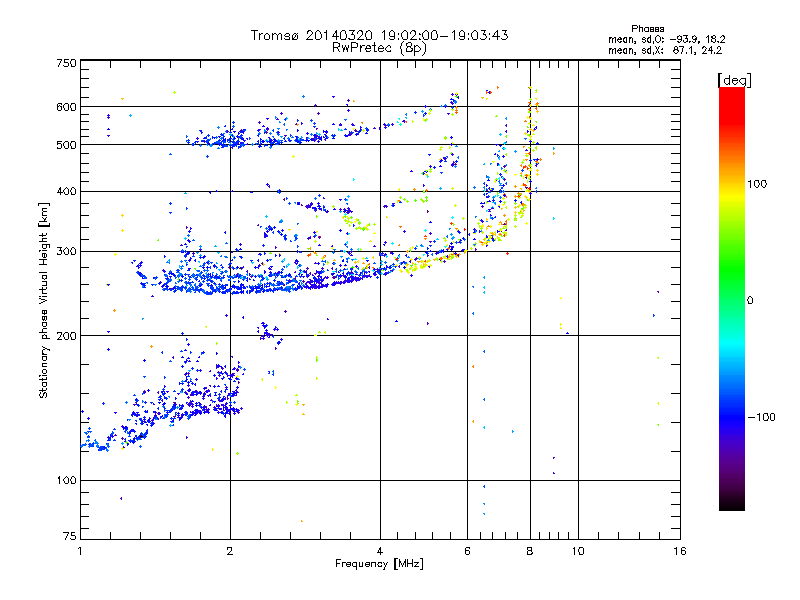The height and width of the screenshot is (600, 800).
Task: Click x-axis tick label '1'
Action: (x=80, y=551)
